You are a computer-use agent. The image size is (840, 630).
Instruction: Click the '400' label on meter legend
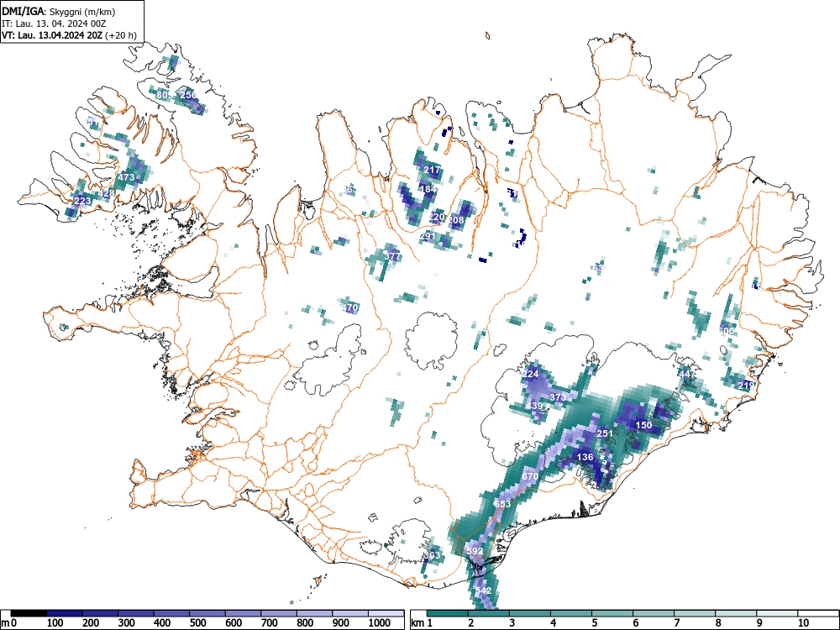162,623
